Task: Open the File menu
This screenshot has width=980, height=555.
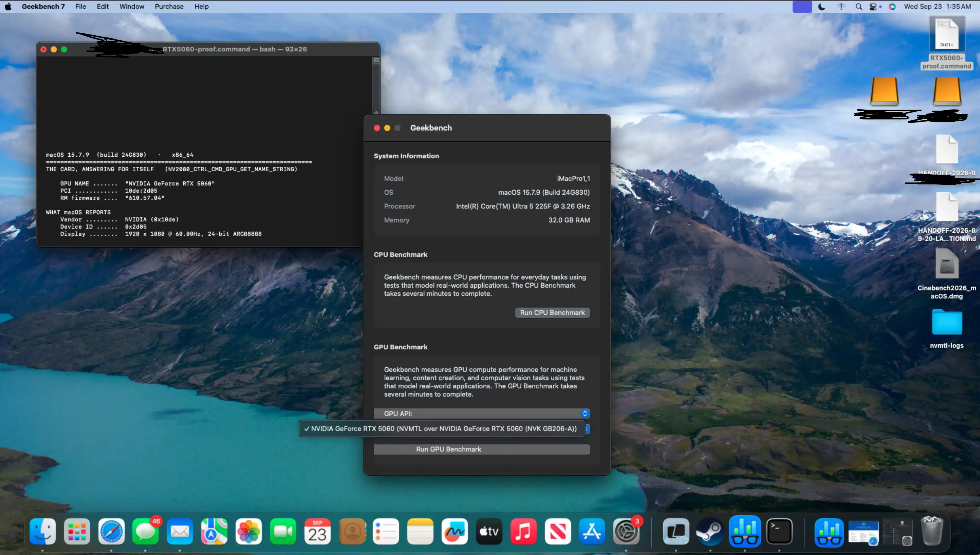Action: tap(80, 6)
